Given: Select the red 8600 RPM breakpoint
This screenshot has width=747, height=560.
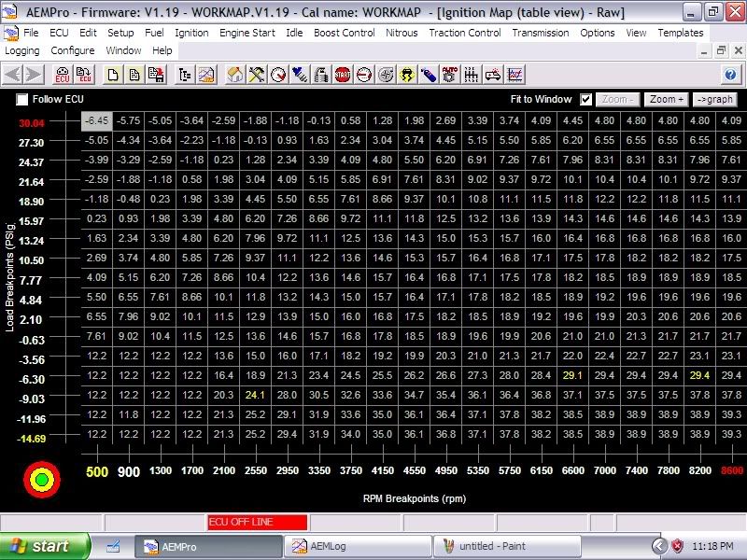Looking at the screenshot, I should 732,470.
